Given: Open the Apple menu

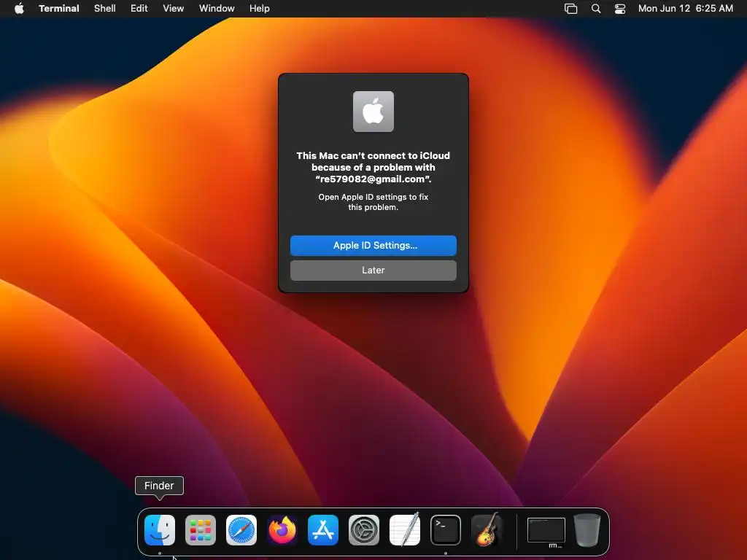Looking at the screenshot, I should point(19,9).
